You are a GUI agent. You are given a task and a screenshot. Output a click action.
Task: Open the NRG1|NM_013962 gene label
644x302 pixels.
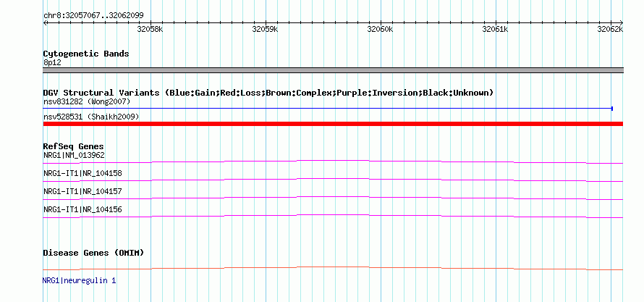(74, 155)
